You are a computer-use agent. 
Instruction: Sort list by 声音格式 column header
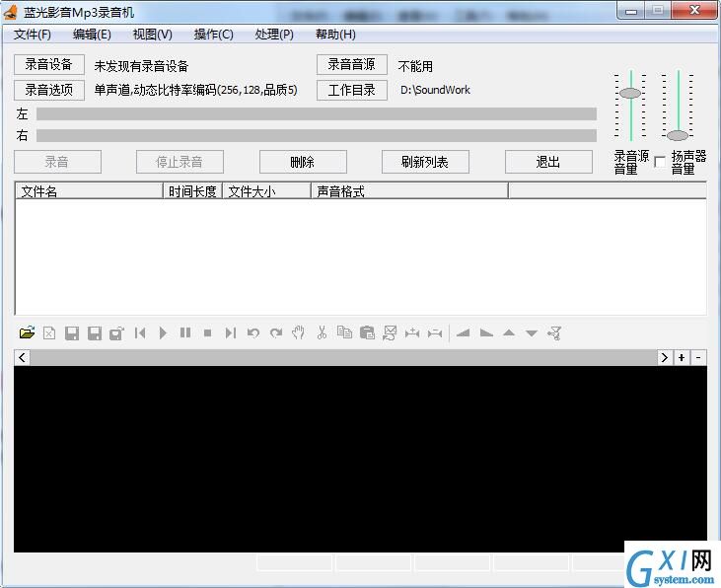tap(409, 191)
